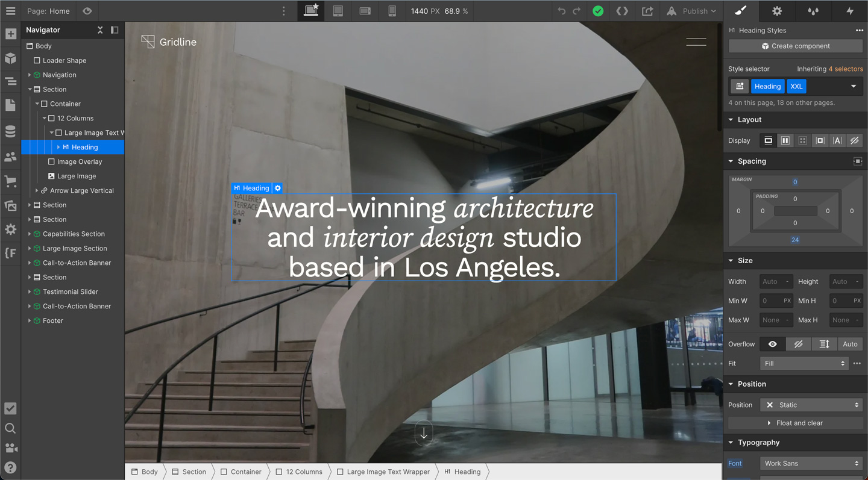Set Overflow to Auto
Screen dimensions: 868x480
click(x=850, y=344)
